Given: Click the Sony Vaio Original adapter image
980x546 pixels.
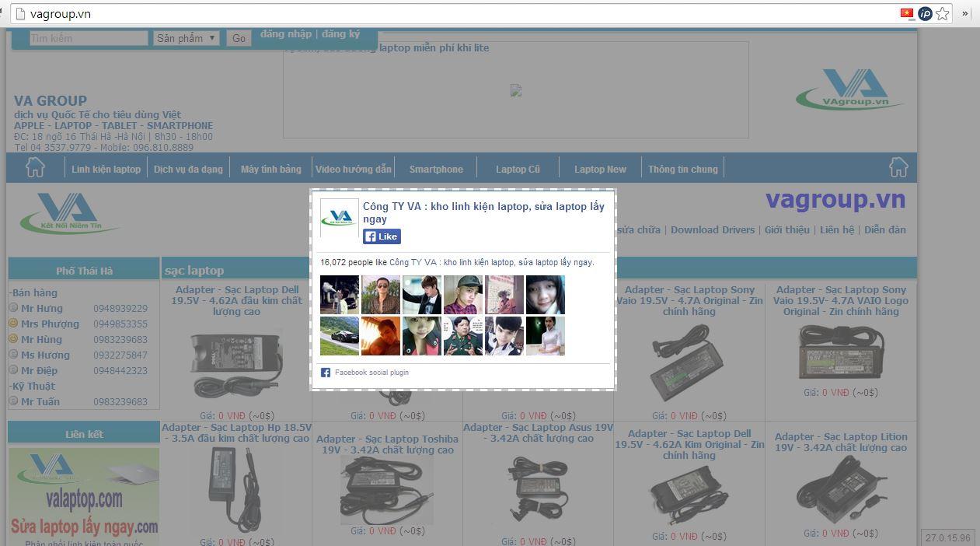Looking at the screenshot, I should (689, 364).
